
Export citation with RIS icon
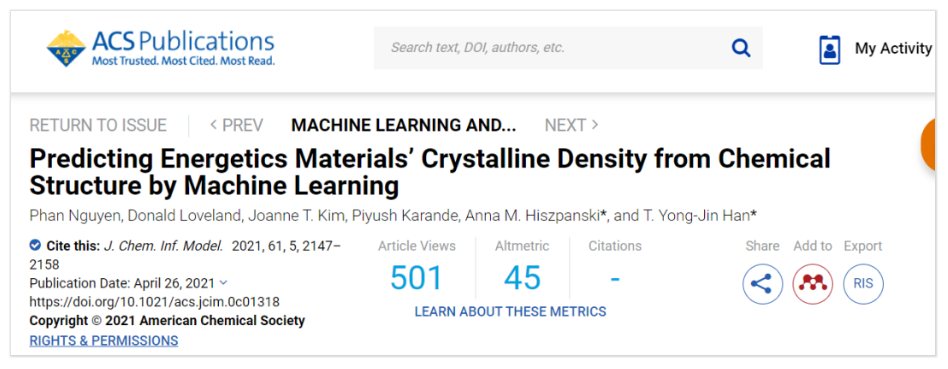click(x=863, y=283)
